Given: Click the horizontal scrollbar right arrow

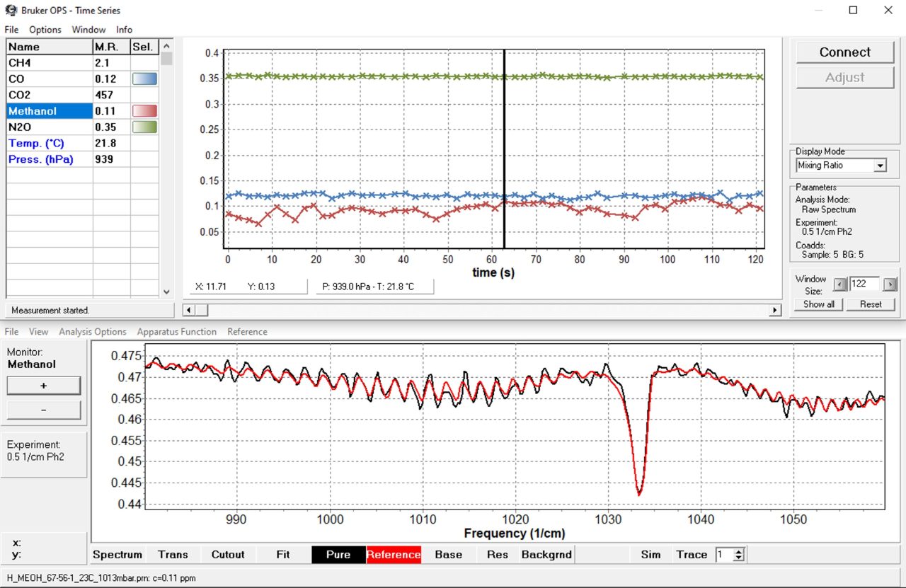Looking at the screenshot, I should [774, 310].
